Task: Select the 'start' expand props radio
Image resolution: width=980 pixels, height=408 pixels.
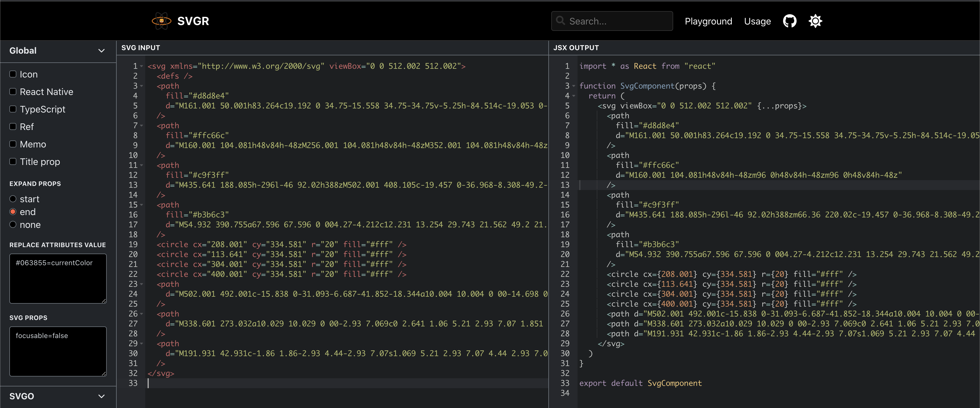Action: [13, 199]
